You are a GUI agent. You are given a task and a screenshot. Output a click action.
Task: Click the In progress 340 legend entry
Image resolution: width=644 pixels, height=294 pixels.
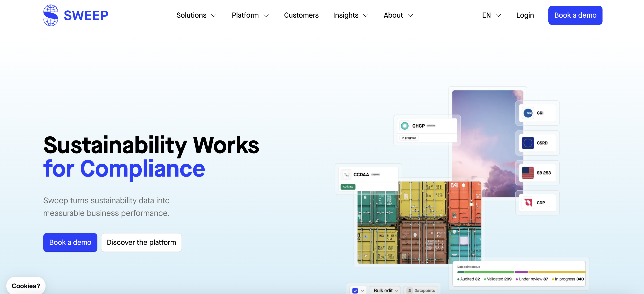pos(568,279)
